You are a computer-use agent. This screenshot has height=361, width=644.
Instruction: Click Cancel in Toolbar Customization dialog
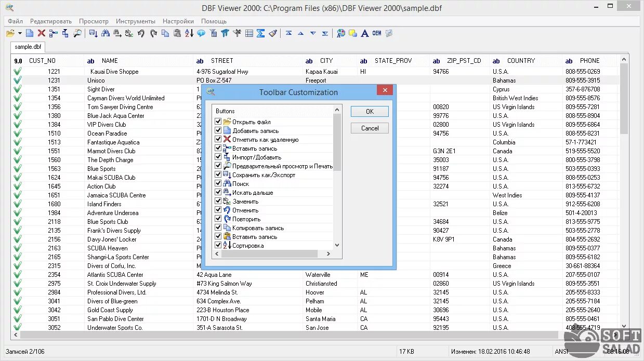(x=370, y=128)
